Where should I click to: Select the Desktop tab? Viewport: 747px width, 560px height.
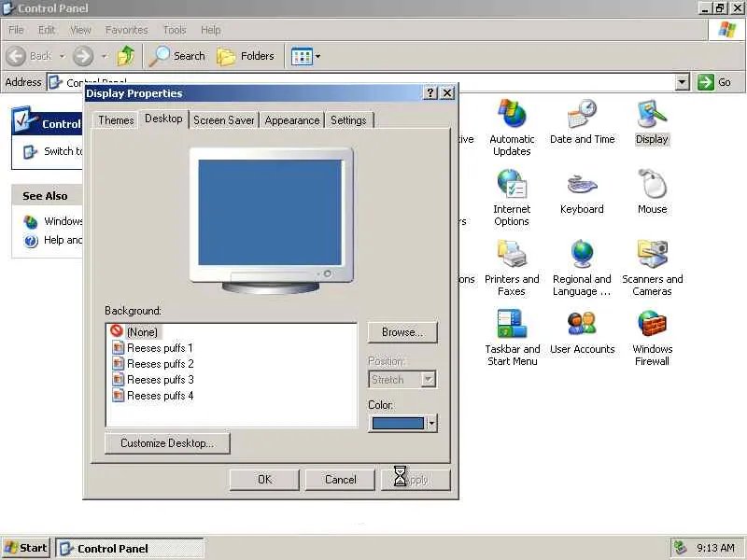(x=164, y=119)
